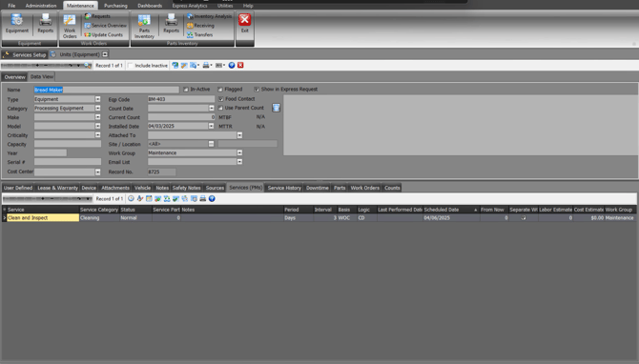Open the Equipment ribbon icon
This screenshot has height=364, width=639.
click(x=17, y=24)
